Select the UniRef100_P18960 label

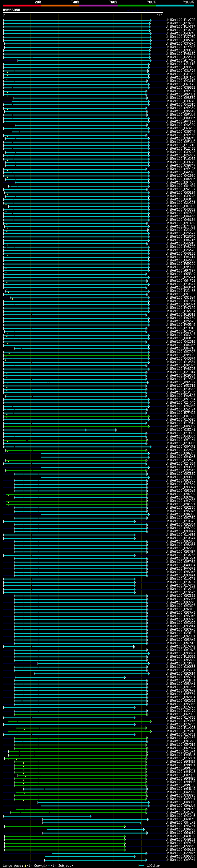coord(180,443)
